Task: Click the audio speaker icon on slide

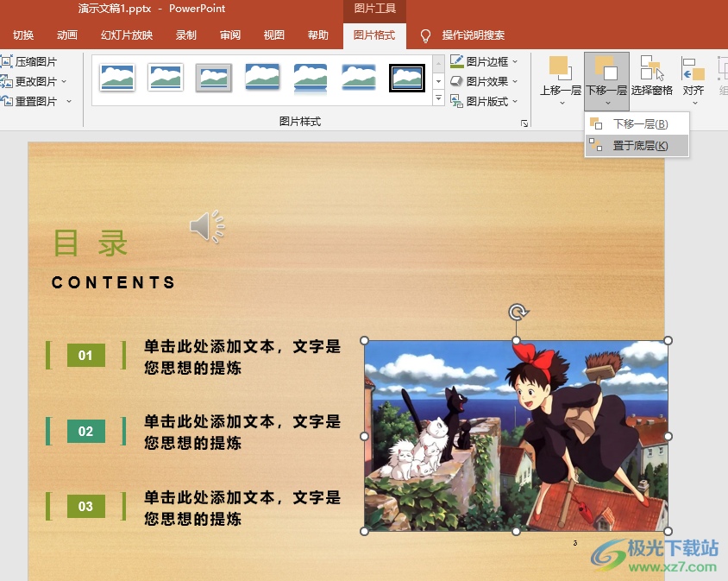Action: pyautogui.click(x=207, y=226)
